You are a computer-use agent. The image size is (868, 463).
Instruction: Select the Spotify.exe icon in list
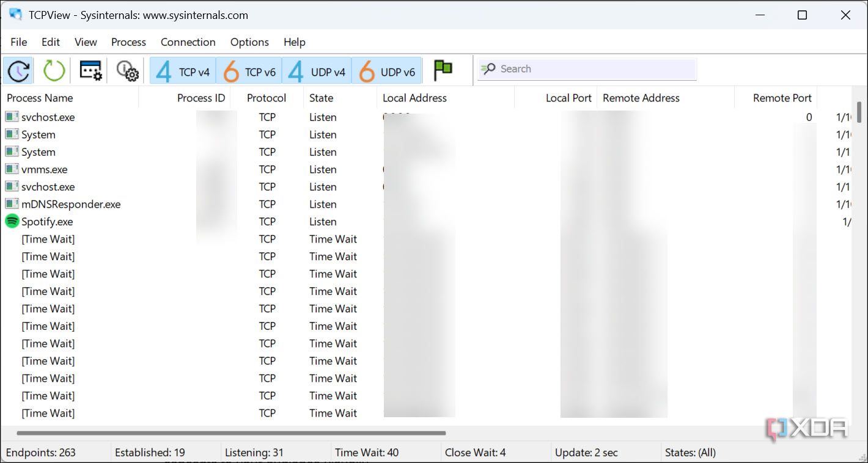coord(12,222)
